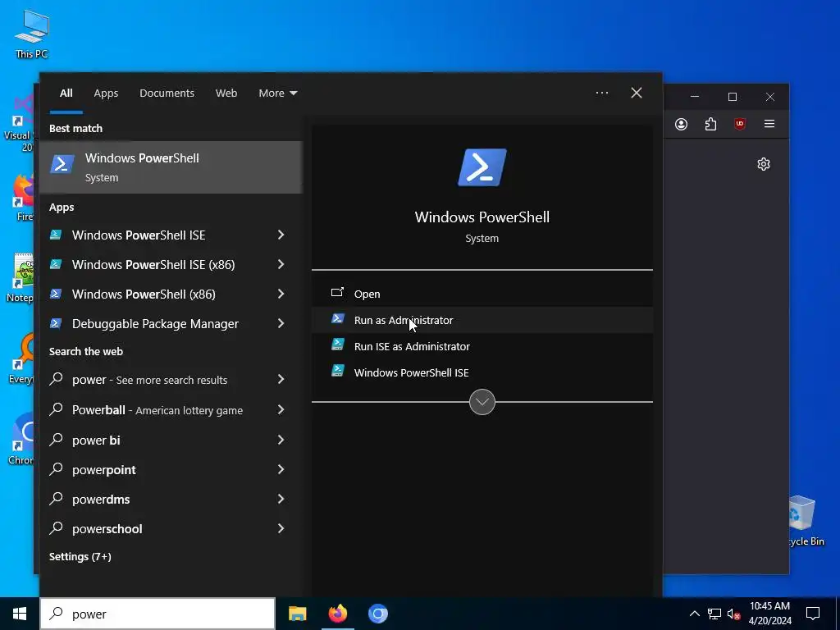Viewport: 840px width, 630px height.
Task: Click Windows PowerShell ISE app icon in list
Action: coord(56,235)
